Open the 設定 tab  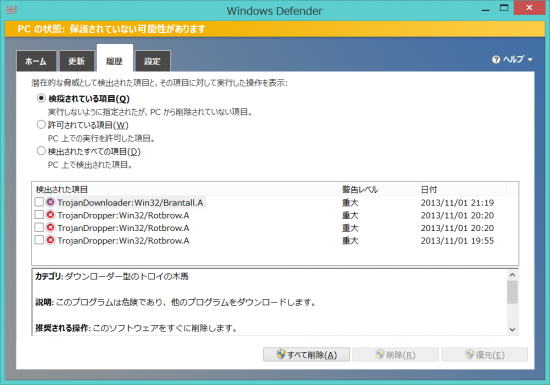(x=153, y=61)
